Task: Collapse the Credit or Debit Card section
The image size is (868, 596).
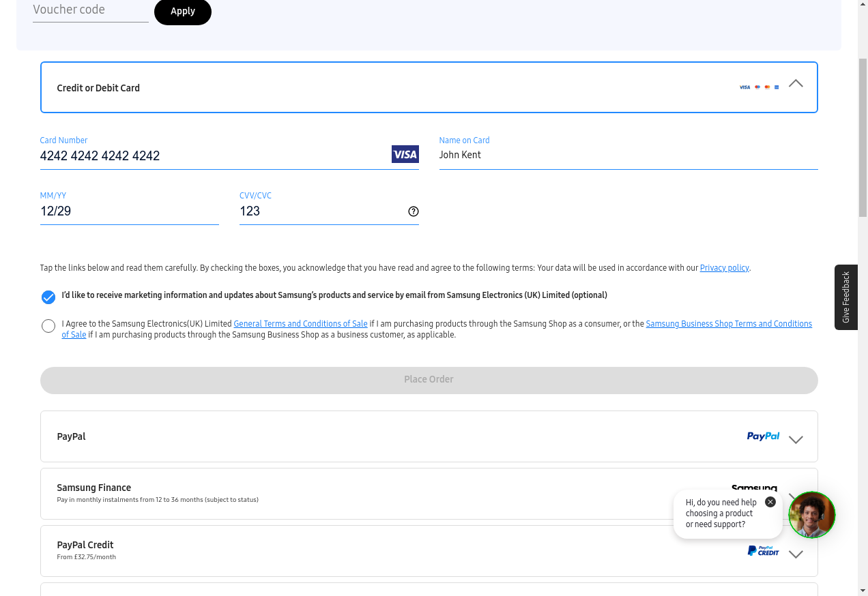Action: [795, 84]
